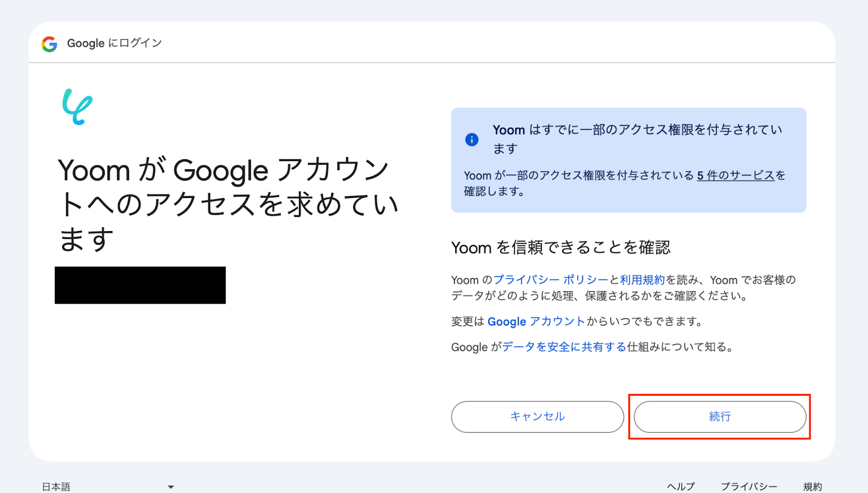Click the Yoom を信頼できることを確認 heading
The width and height of the screenshot is (868, 493).
560,248
